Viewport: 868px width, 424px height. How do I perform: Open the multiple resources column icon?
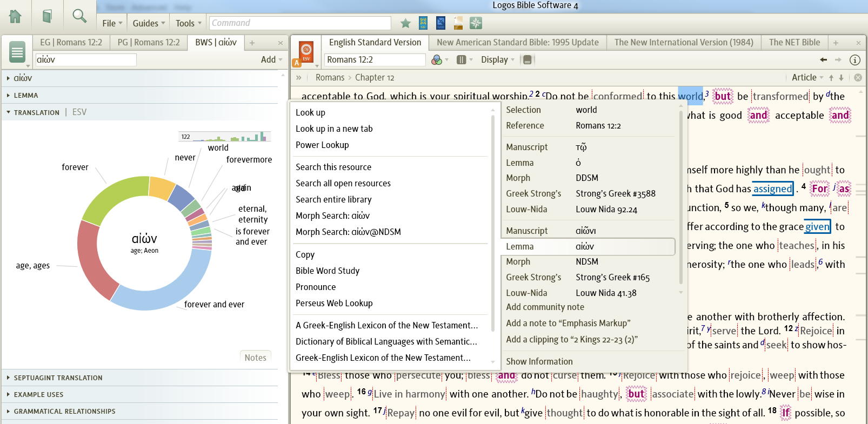pyautogui.click(x=461, y=60)
